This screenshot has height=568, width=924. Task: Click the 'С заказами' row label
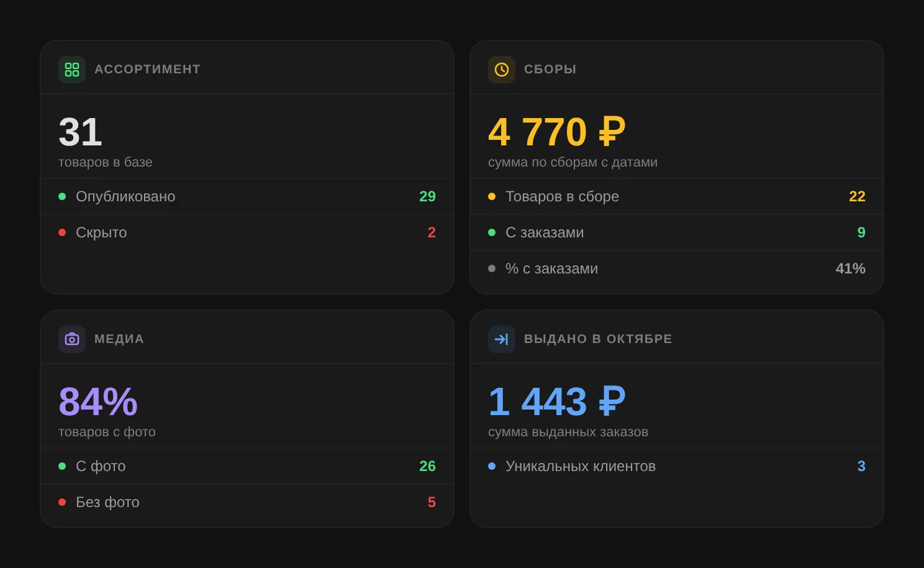tap(545, 232)
